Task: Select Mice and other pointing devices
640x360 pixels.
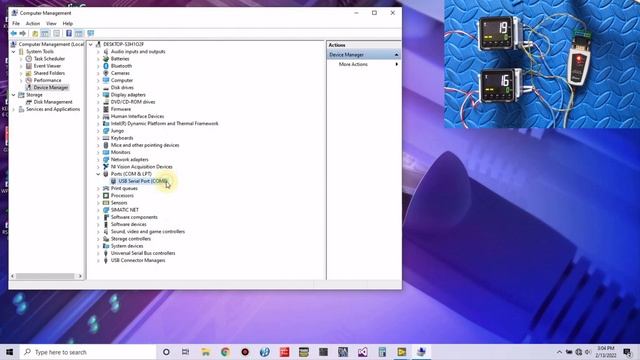Action: click(x=145, y=145)
